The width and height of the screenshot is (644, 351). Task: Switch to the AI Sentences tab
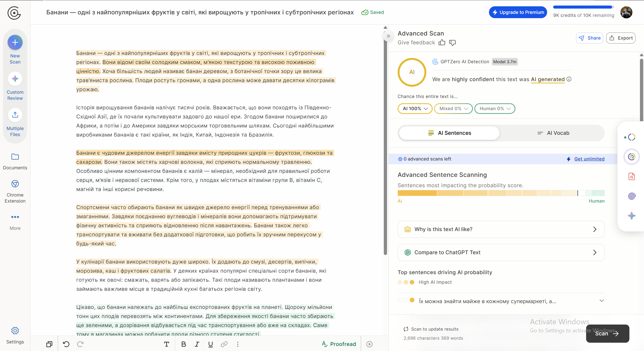449,133
